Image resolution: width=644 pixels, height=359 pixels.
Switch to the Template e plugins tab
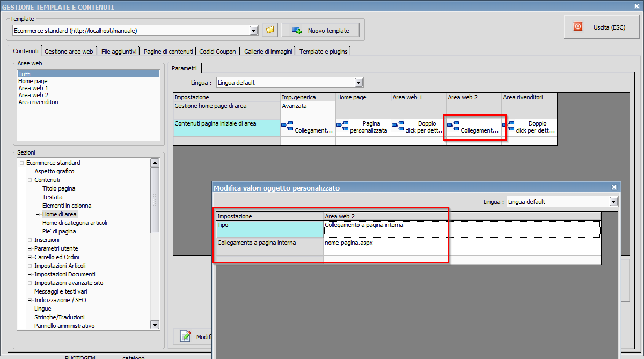(x=324, y=52)
